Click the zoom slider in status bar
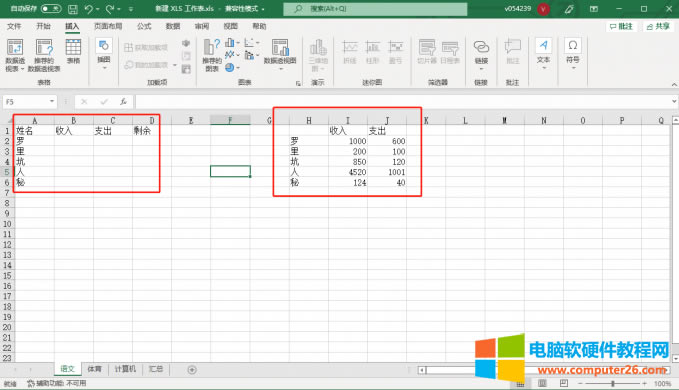The image size is (679, 390). [x=612, y=384]
